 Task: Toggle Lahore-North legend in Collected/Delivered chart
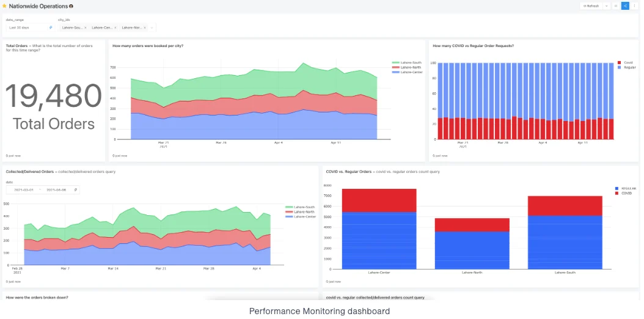(300, 212)
